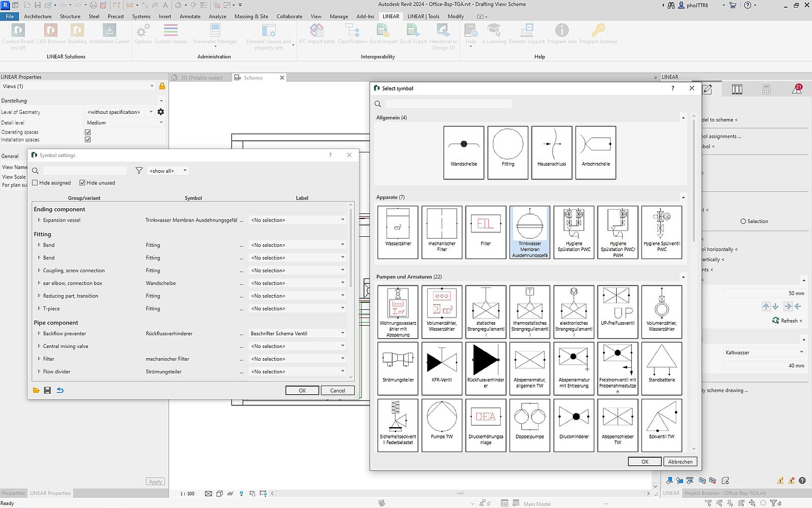Select the Pumpe TW symbol
Screen dimensions: 812x508
442,425
